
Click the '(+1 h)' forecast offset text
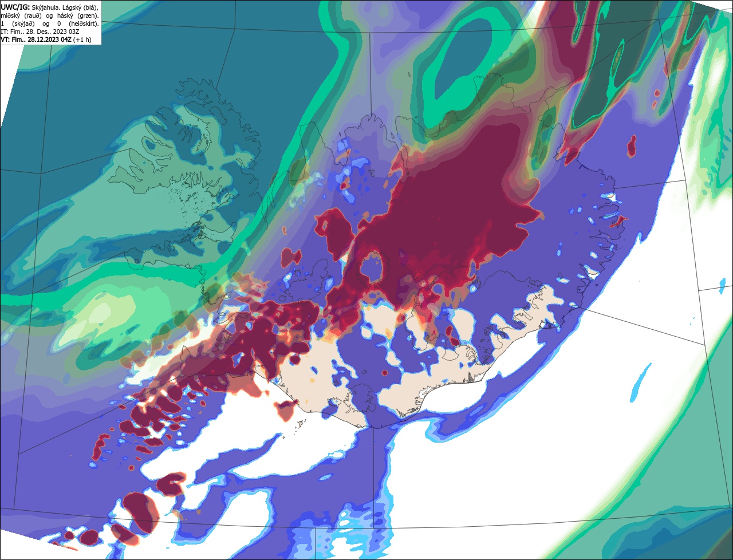click(x=82, y=40)
